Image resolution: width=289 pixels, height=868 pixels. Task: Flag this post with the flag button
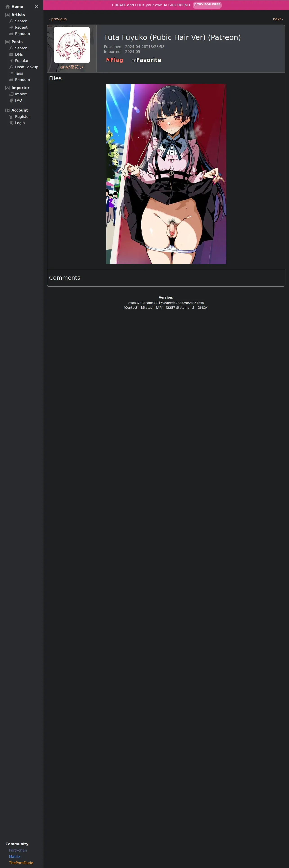[x=114, y=60]
